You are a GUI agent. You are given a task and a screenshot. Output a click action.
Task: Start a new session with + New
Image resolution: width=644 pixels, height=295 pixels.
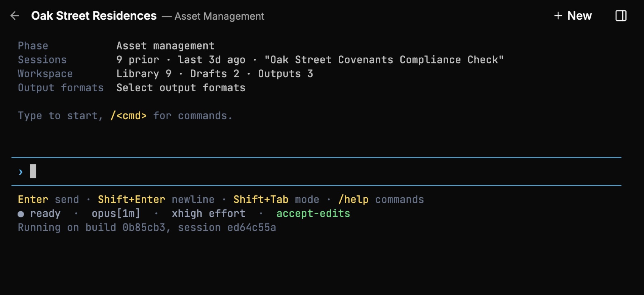click(x=573, y=16)
